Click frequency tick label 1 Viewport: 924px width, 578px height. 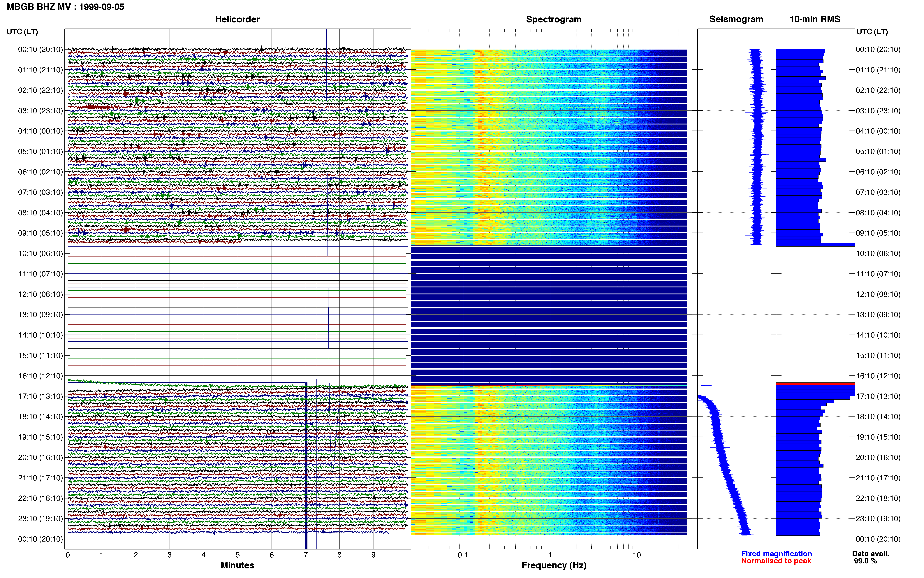click(x=550, y=555)
